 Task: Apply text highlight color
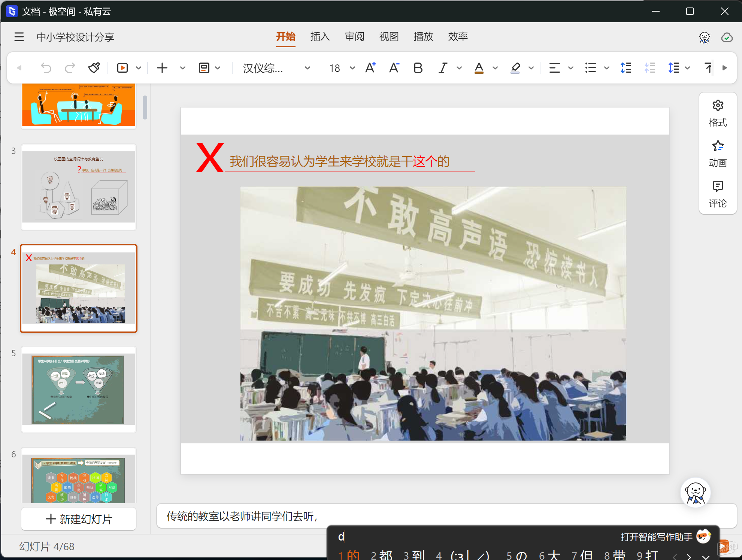[x=515, y=68]
